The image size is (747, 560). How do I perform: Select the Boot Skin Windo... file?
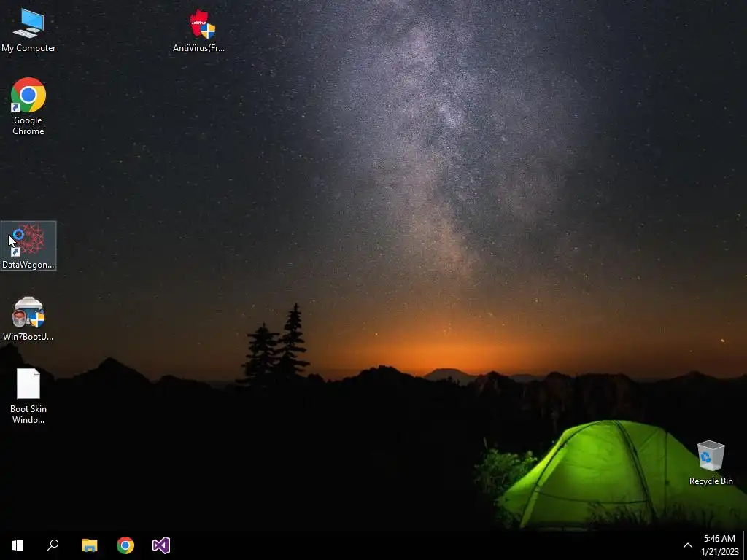click(x=28, y=396)
